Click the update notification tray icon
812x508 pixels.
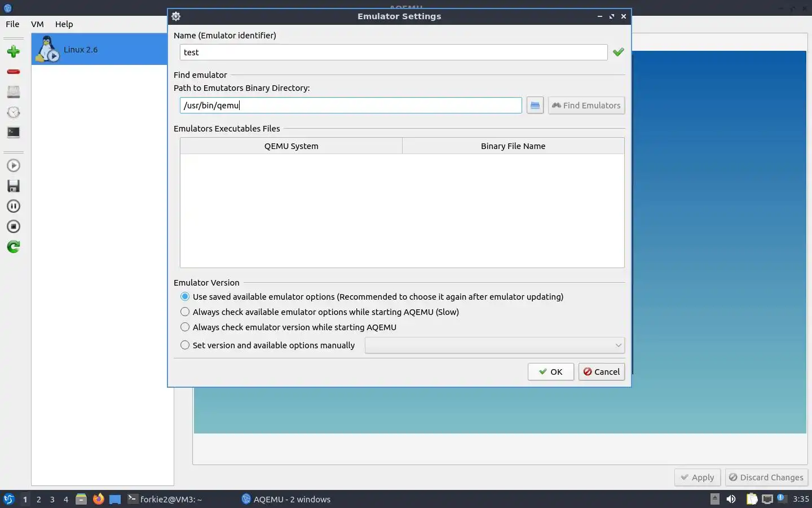(x=781, y=498)
